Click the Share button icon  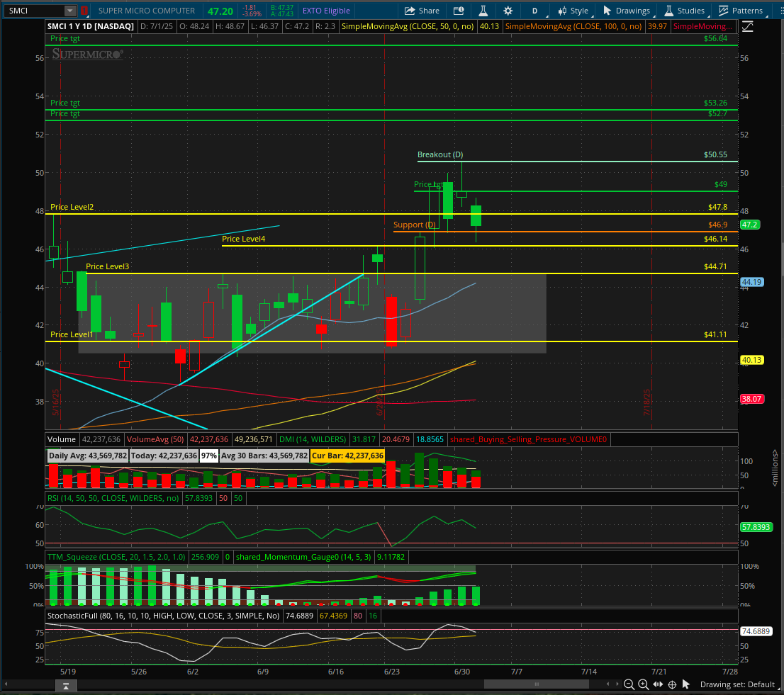click(410, 11)
